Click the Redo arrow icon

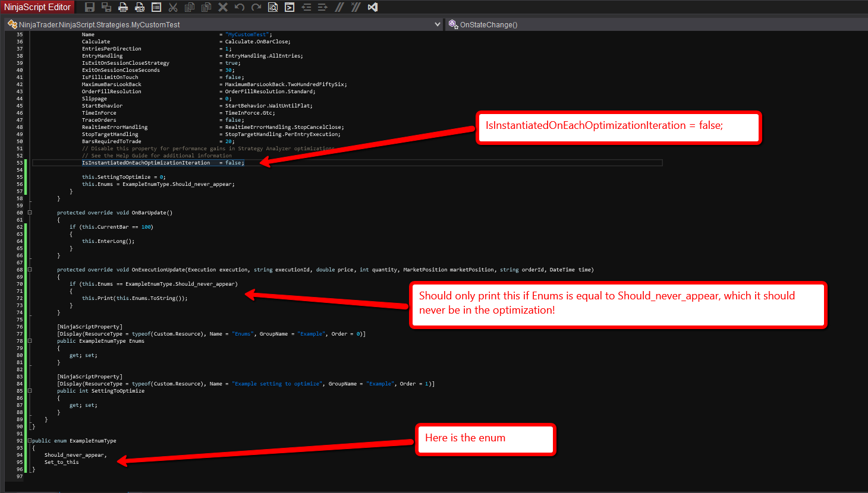pyautogui.click(x=256, y=7)
